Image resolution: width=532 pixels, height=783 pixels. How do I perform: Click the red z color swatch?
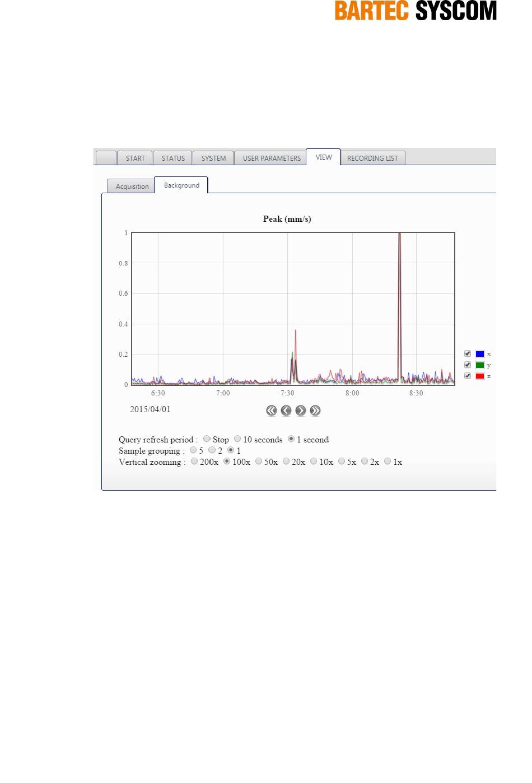click(480, 376)
